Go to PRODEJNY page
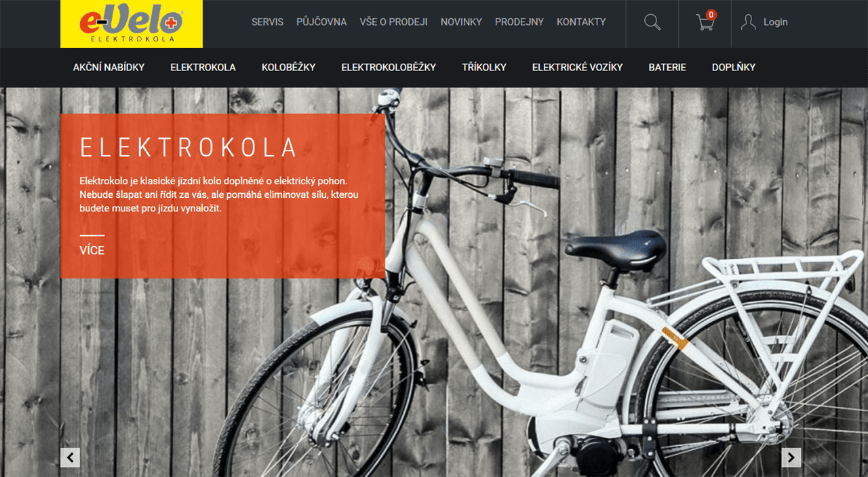Screen dimensions: 868x477 click(x=519, y=22)
